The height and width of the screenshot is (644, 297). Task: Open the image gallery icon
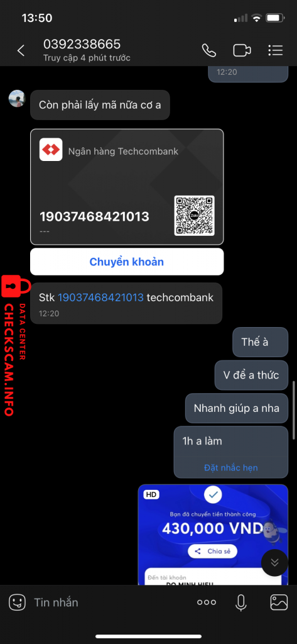click(279, 602)
